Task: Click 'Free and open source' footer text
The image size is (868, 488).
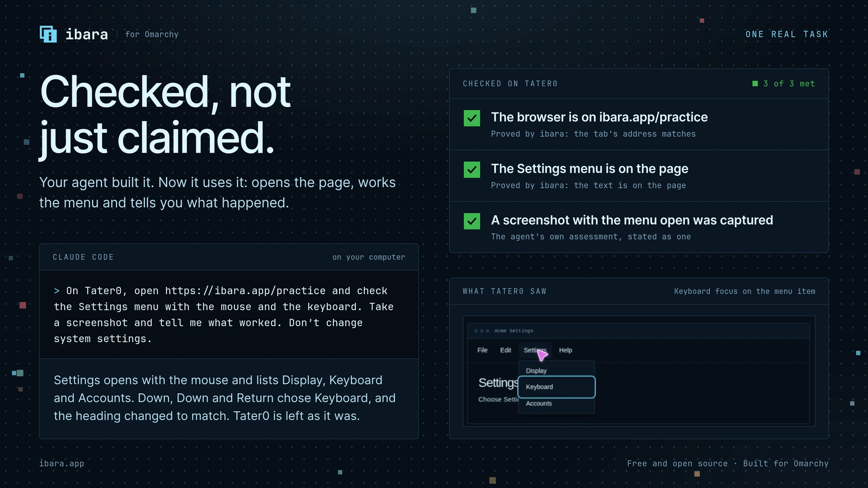Action: click(677, 464)
